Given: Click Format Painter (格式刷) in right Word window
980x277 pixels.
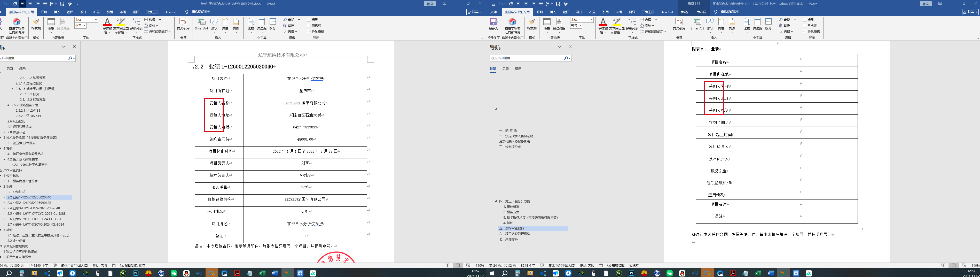Looking at the screenshot, I should 532,24.
